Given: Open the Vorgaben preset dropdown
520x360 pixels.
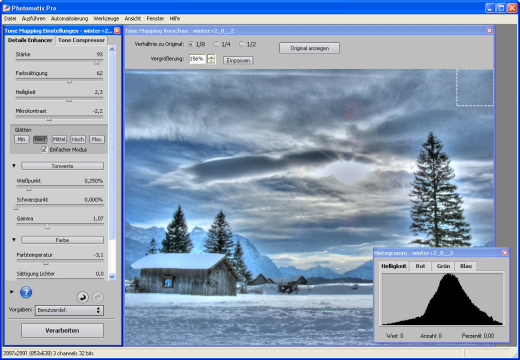Looking at the screenshot, I should coord(69,310).
